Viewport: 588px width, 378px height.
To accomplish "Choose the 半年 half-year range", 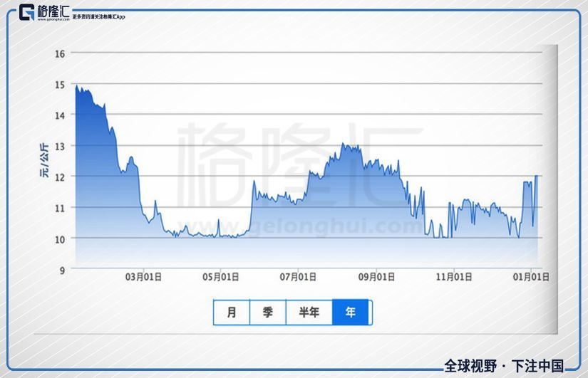I will [309, 312].
